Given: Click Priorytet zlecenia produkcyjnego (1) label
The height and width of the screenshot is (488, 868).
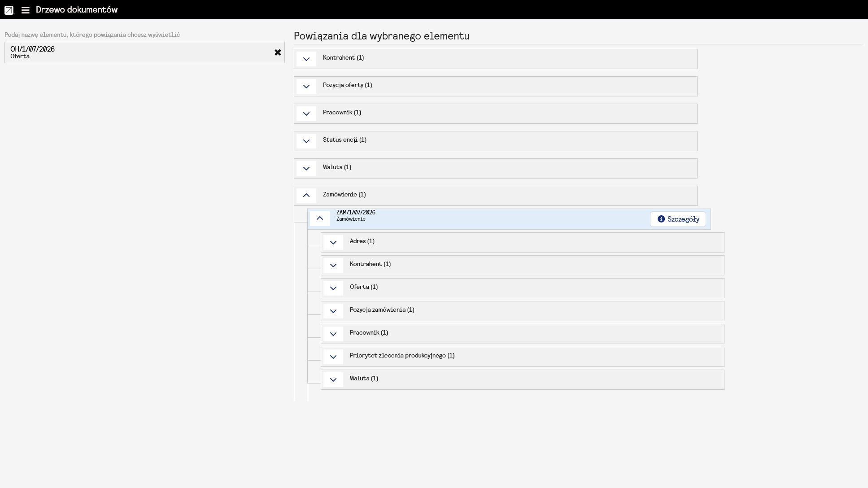Looking at the screenshot, I should click(x=402, y=356).
